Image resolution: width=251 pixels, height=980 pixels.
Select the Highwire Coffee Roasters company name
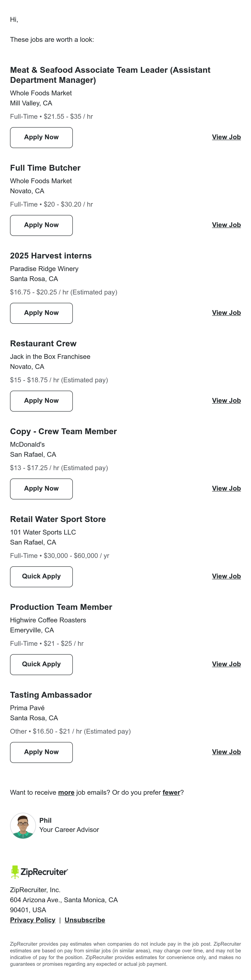48,620
